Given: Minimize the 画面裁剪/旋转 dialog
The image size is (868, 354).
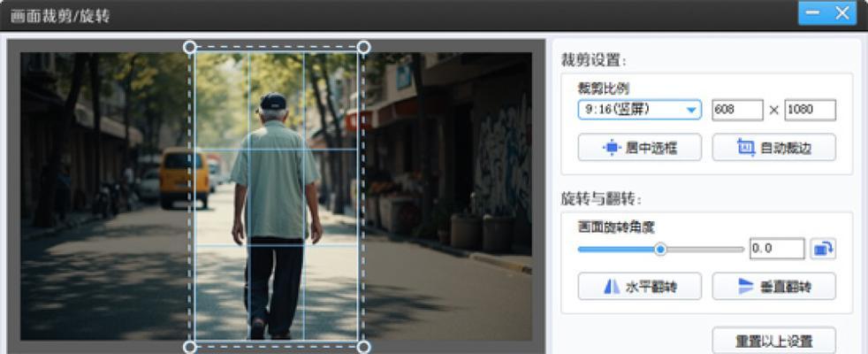Looking at the screenshot, I should (812, 12).
